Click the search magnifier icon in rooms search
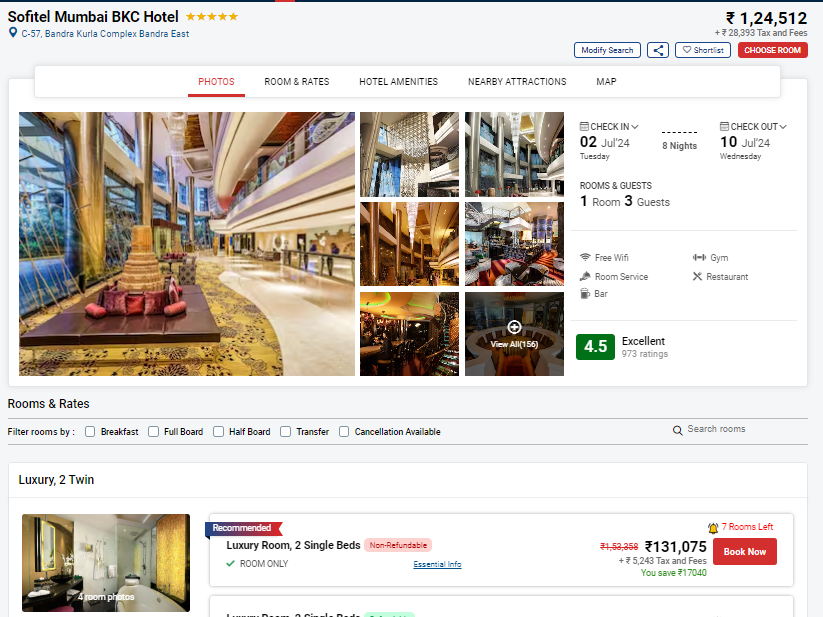Screen dimensions: 823x617 [678, 430]
